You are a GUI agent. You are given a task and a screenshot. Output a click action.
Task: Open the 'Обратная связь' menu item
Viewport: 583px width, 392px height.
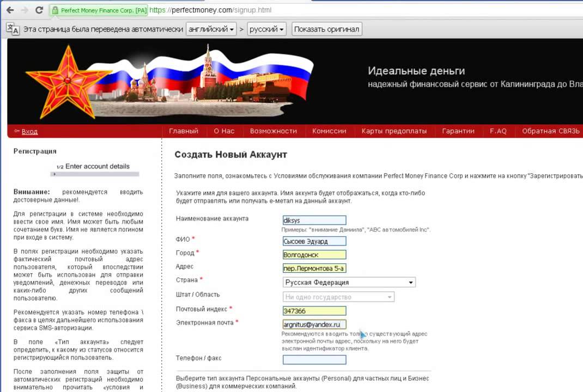(551, 131)
